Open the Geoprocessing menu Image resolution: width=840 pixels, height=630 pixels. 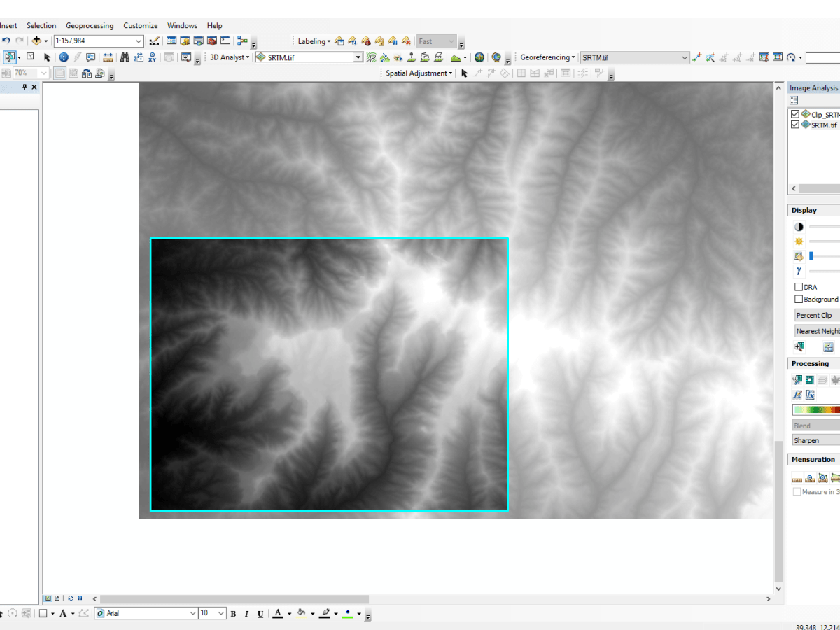click(90, 25)
